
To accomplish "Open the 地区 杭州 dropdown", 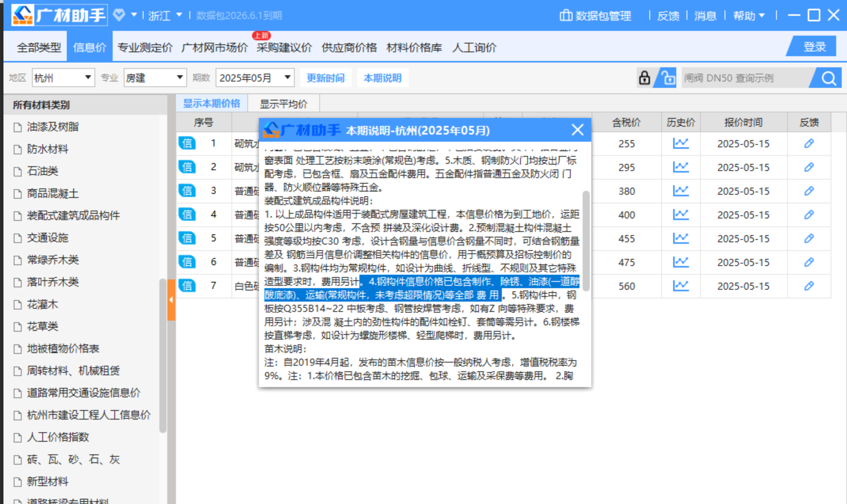I will coord(63,78).
